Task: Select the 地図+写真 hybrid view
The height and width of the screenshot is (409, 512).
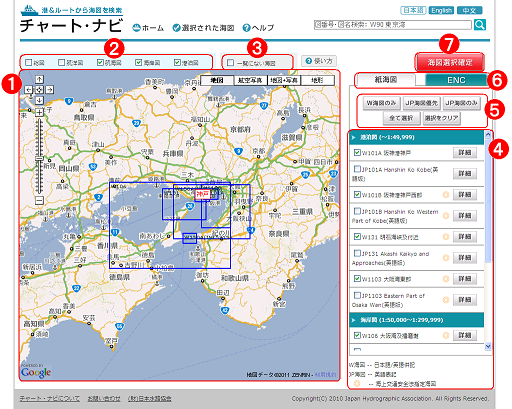Action: click(284, 80)
